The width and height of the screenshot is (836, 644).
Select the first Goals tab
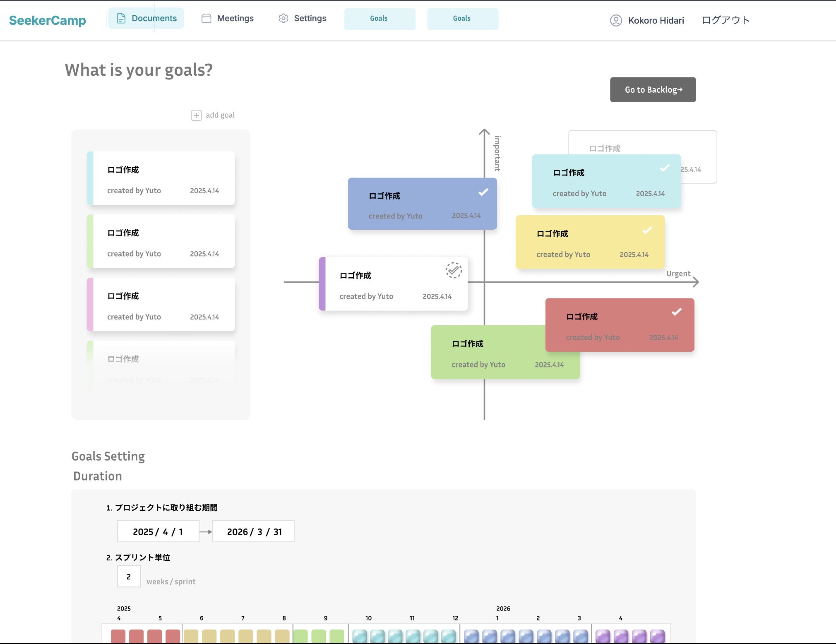point(380,19)
